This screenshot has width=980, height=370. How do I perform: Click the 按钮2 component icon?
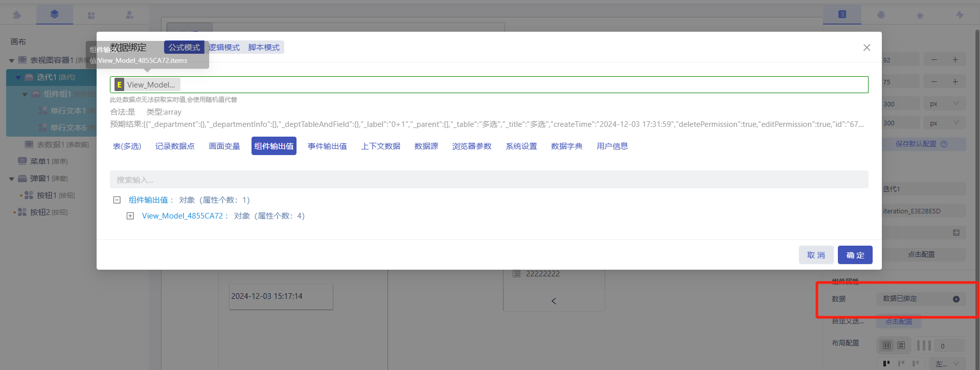(22, 212)
